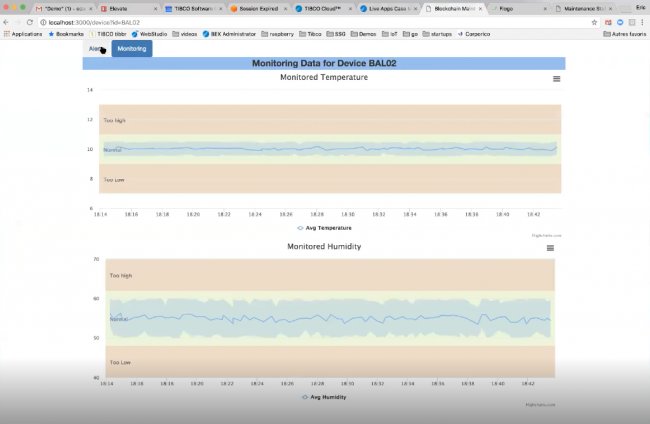
Task: Click the Too high band label in temperature chart
Action: [x=114, y=120]
